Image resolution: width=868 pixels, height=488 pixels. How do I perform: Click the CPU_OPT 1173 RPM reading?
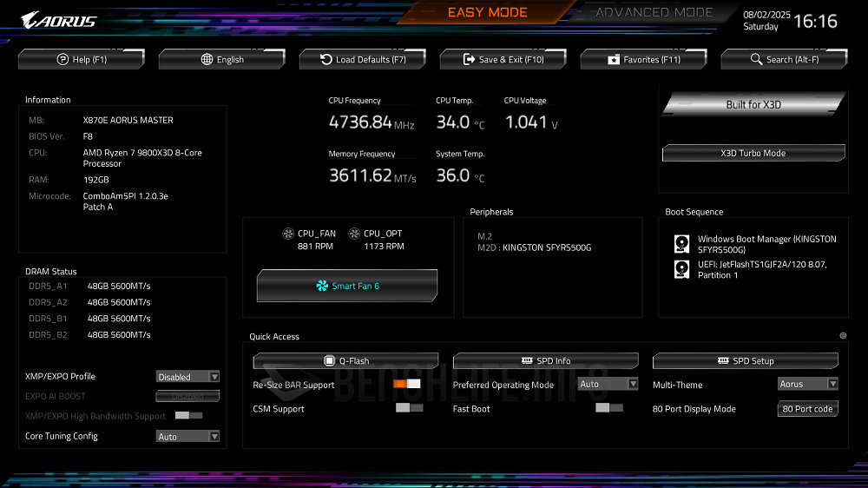pos(384,246)
